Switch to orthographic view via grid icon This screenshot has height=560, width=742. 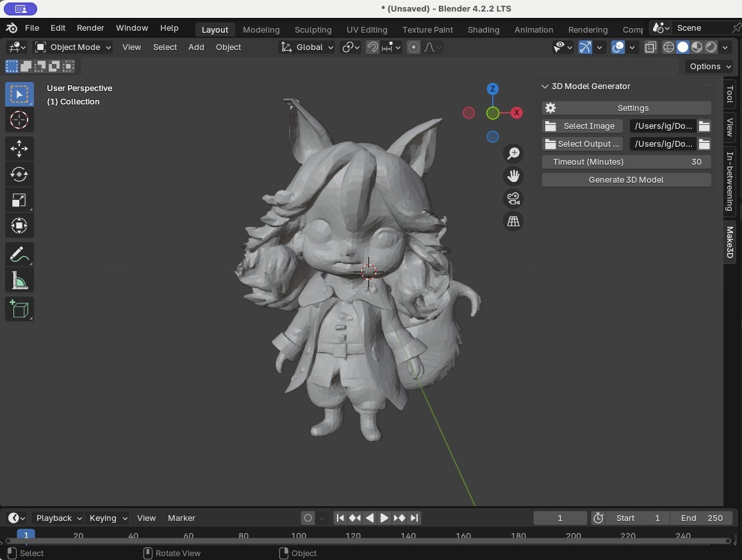click(x=513, y=221)
